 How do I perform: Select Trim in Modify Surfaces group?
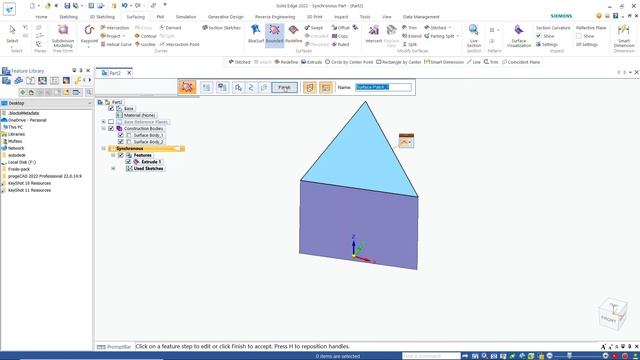point(409,28)
